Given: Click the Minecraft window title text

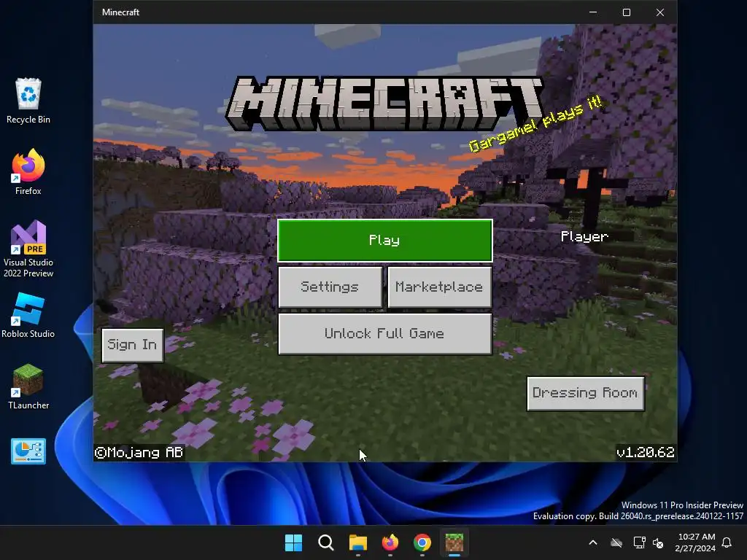Looking at the screenshot, I should click(120, 12).
